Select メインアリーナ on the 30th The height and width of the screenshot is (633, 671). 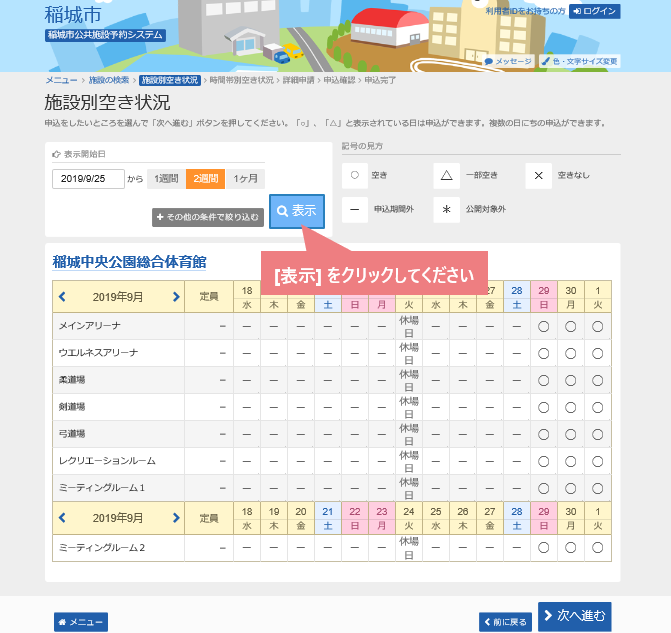pyautogui.click(x=570, y=327)
